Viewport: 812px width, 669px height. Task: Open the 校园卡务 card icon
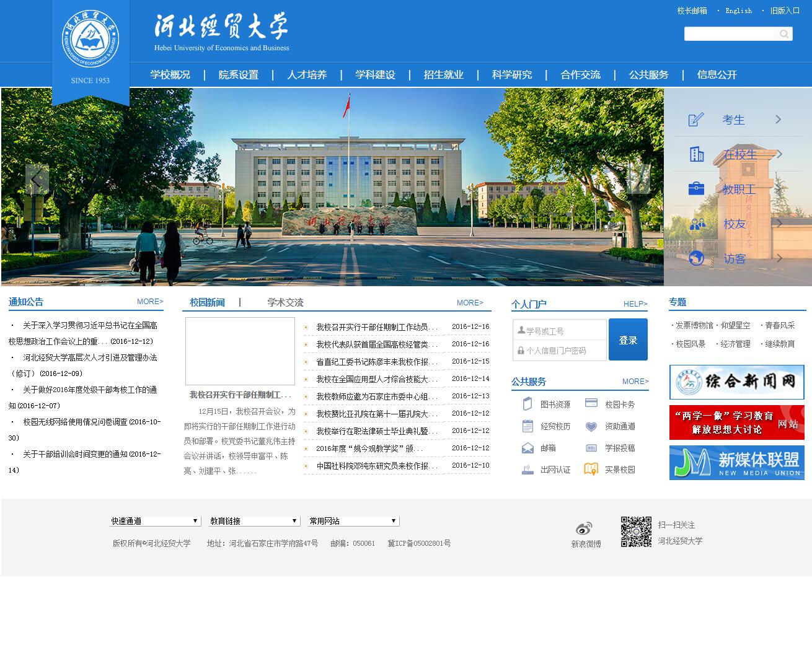[591, 403]
